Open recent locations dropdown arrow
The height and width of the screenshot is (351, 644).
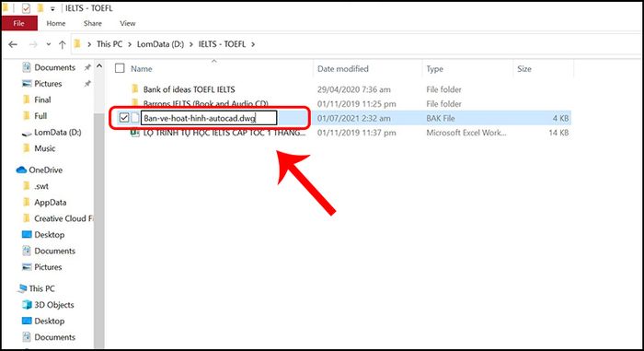49,44
